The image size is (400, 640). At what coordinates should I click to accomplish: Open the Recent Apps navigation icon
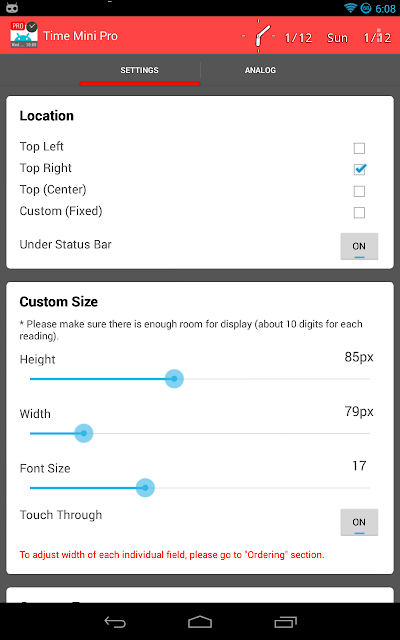[285, 622]
